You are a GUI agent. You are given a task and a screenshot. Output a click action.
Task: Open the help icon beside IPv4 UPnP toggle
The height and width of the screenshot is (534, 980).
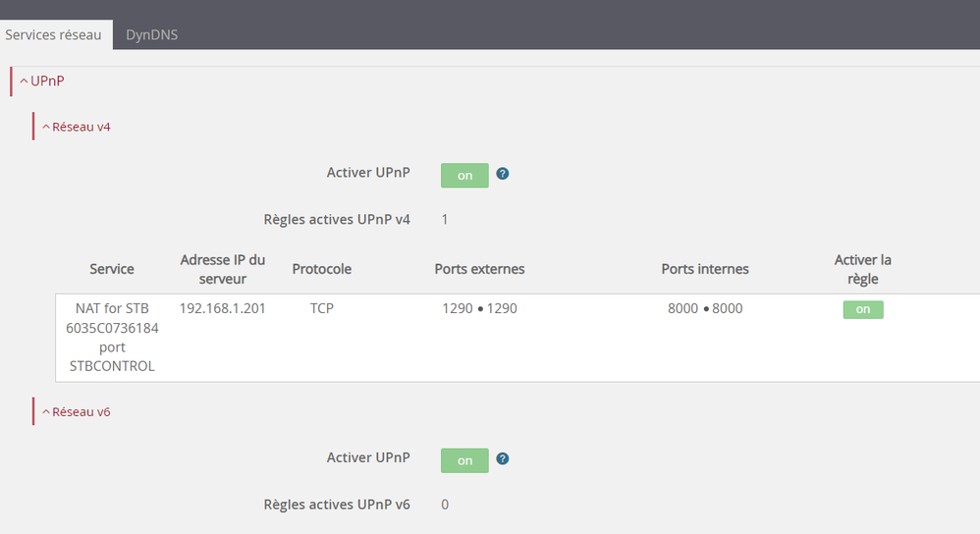pyautogui.click(x=503, y=174)
